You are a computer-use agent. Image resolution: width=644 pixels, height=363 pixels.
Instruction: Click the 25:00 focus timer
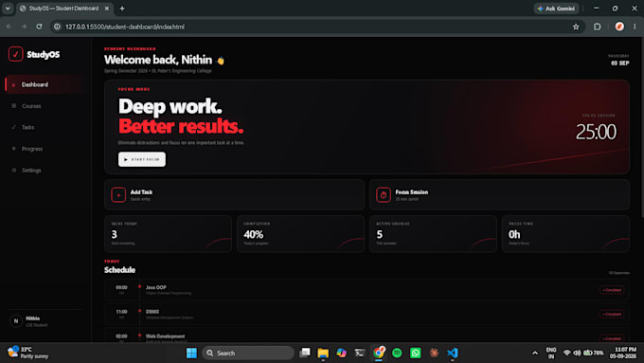click(x=596, y=132)
